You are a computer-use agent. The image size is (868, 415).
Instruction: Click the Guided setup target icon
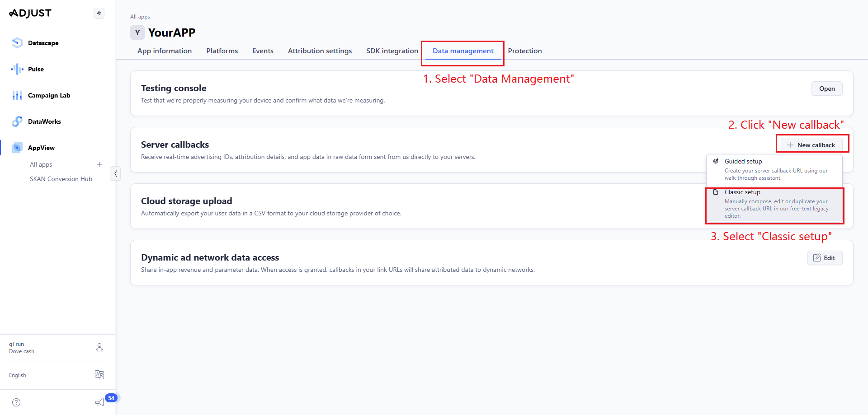tap(716, 161)
